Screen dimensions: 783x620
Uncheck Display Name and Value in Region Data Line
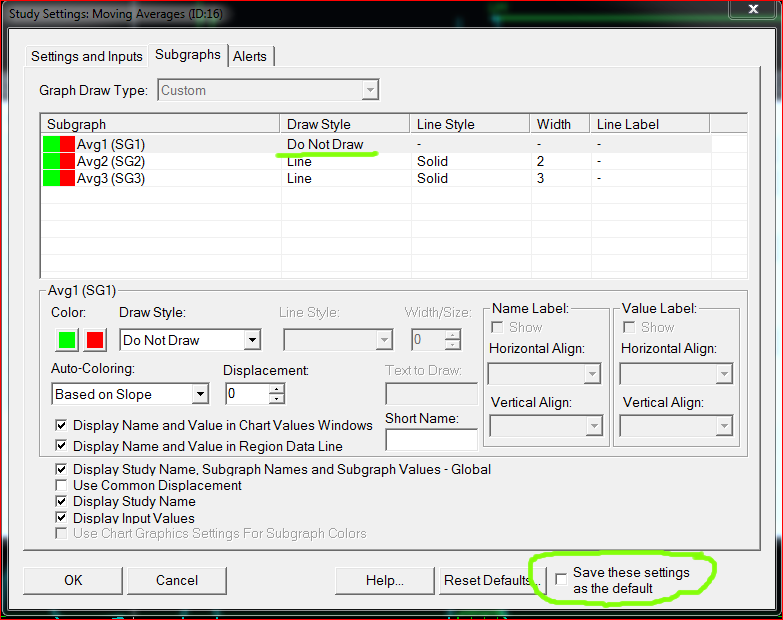[62, 446]
